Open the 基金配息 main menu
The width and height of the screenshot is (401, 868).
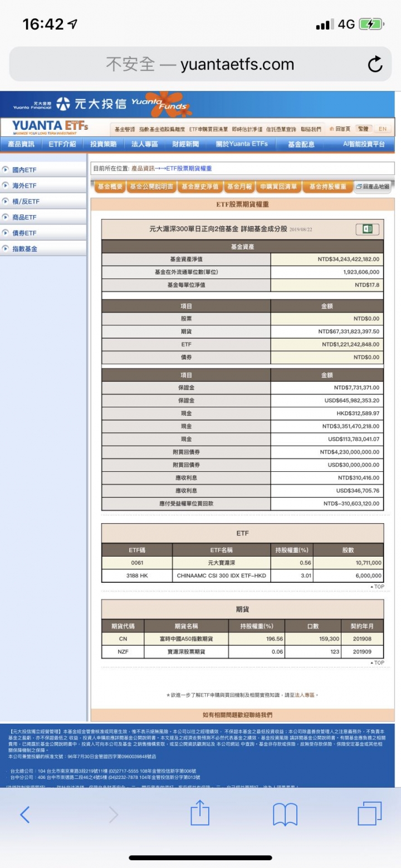pos(301,144)
